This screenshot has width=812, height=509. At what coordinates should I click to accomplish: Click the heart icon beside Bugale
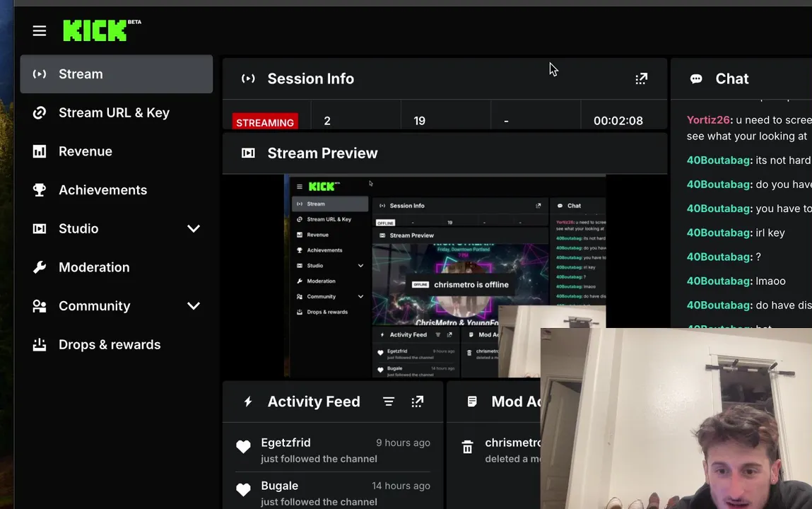(x=243, y=489)
